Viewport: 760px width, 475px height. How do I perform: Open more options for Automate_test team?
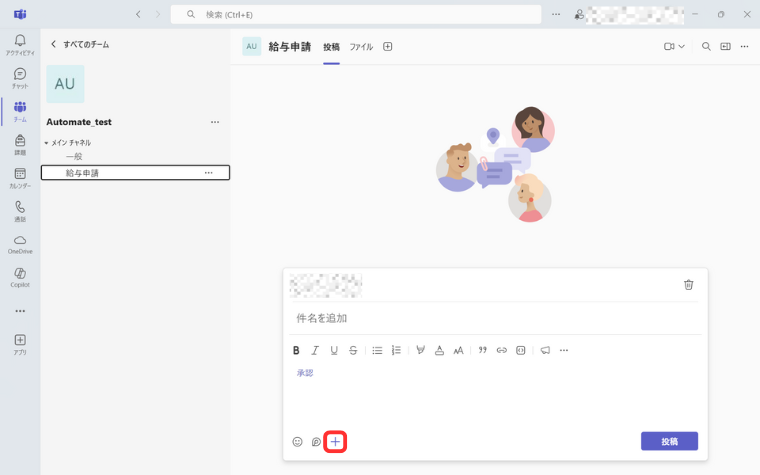click(214, 122)
